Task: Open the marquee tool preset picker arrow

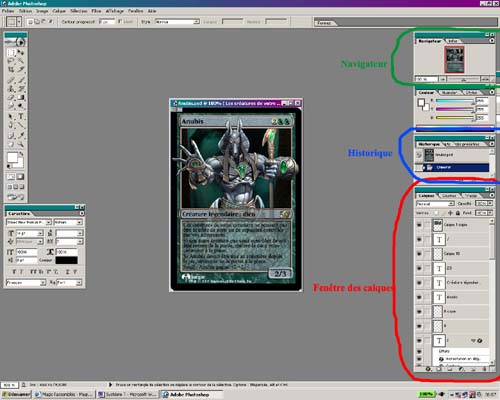Action: pyautogui.click(x=19, y=22)
